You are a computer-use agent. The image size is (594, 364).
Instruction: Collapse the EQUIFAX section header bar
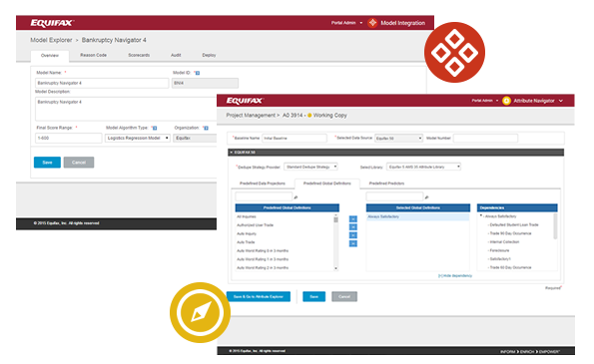tap(396, 153)
